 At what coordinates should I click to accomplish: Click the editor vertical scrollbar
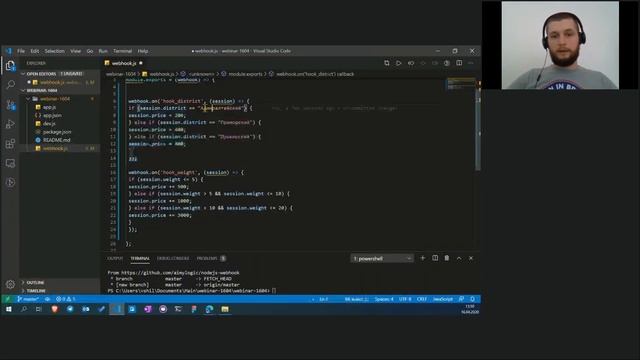[478, 130]
